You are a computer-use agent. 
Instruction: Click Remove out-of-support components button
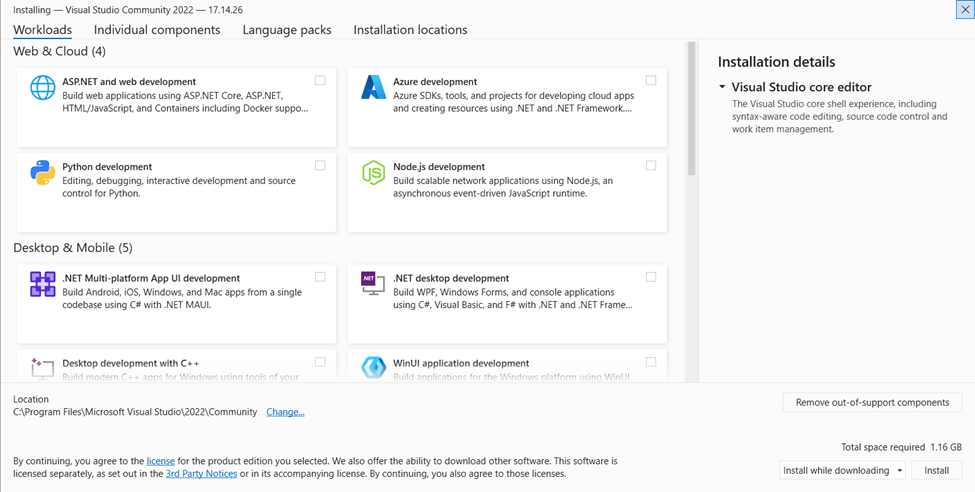872,402
